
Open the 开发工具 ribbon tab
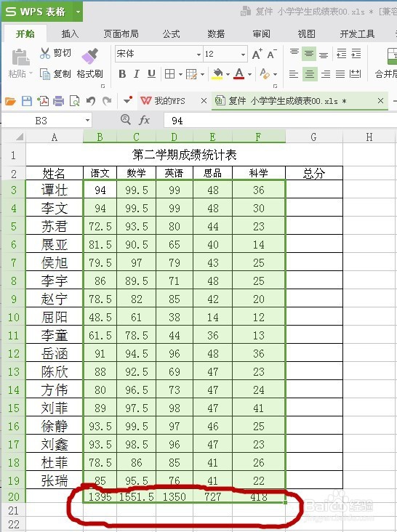tap(357, 34)
